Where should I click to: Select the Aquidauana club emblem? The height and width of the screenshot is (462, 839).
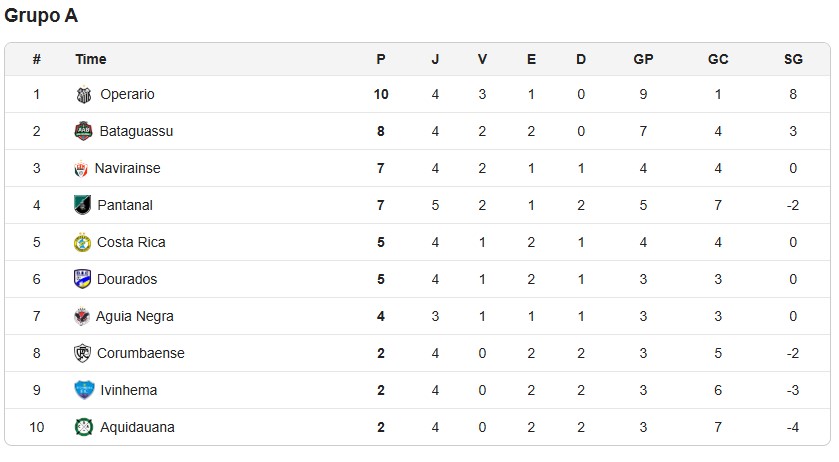[83, 427]
